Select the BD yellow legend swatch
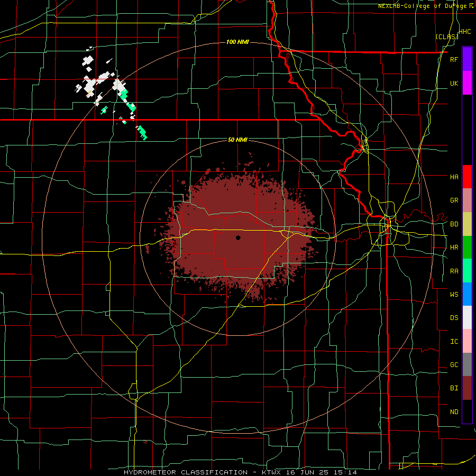Image resolution: width=476 pixels, height=476 pixels. (467, 224)
